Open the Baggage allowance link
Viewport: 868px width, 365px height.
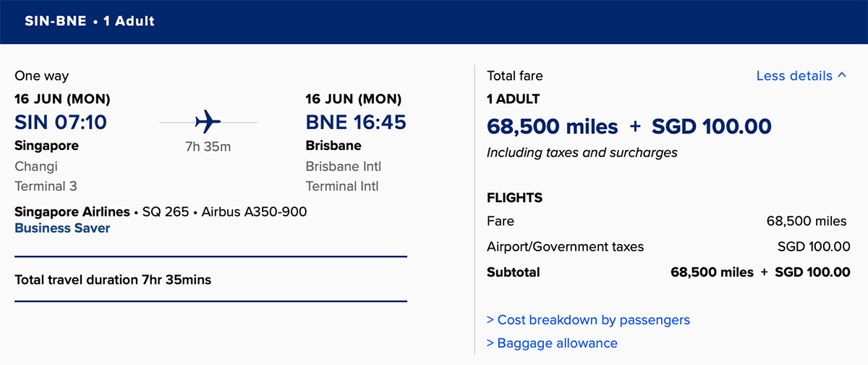552,343
